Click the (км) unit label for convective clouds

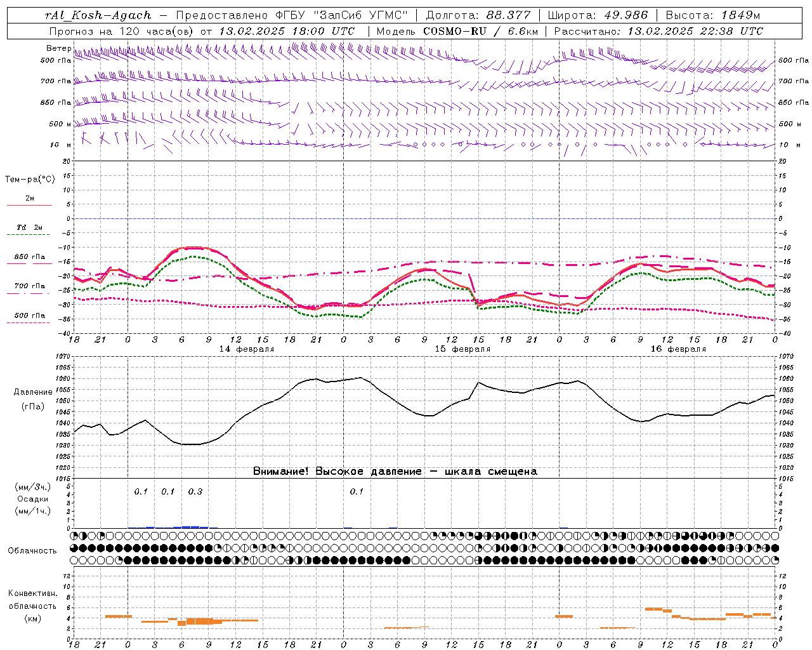point(32,618)
